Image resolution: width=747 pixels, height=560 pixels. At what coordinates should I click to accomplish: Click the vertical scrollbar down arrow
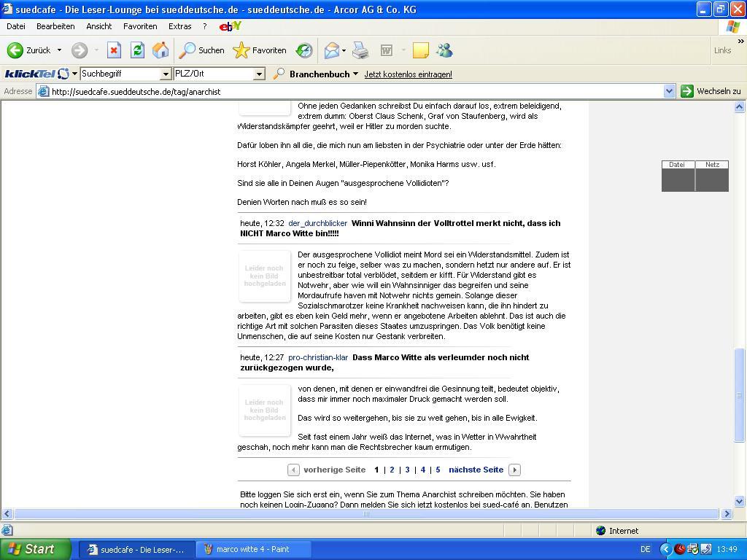[x=740, y=501]
